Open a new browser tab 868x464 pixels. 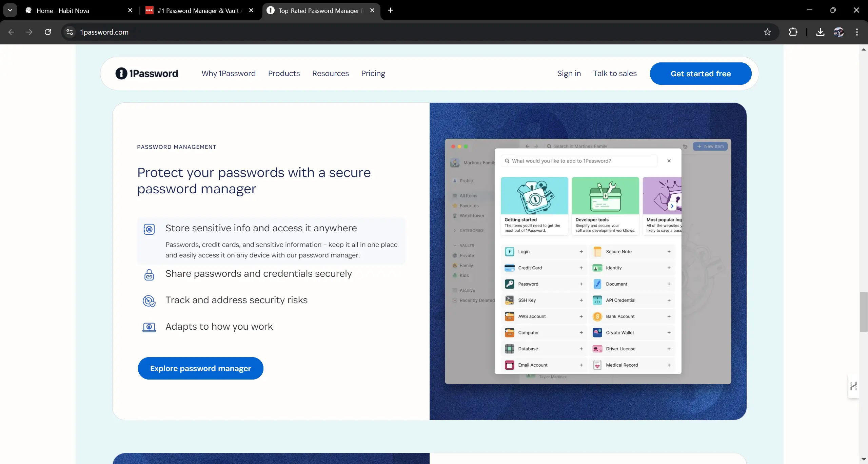(391, 10)
